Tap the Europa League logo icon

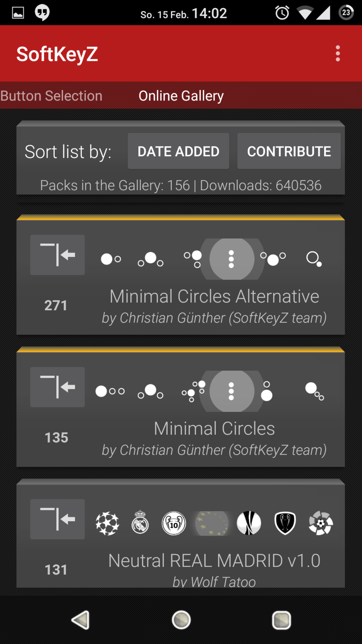click(249, 523)
